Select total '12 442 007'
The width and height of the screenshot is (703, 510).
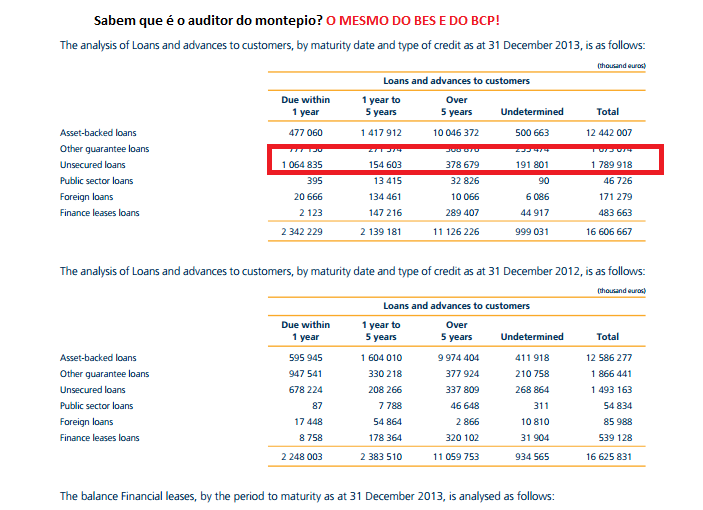pos(609,133)
